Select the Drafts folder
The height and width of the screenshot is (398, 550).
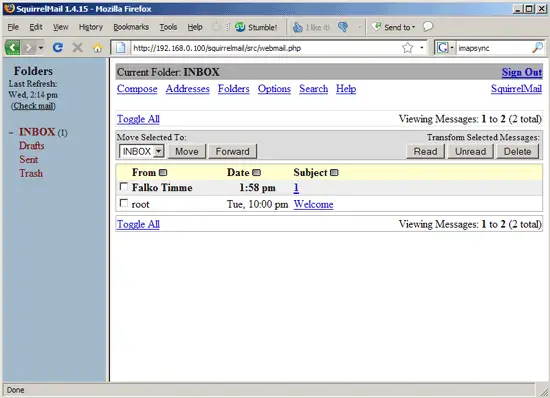(32, 146)
